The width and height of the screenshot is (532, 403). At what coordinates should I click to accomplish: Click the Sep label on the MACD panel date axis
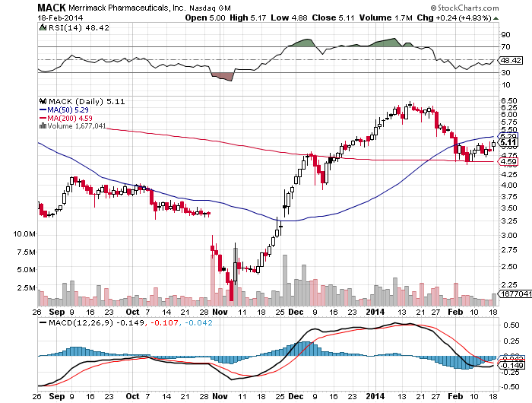pos(57,396)
